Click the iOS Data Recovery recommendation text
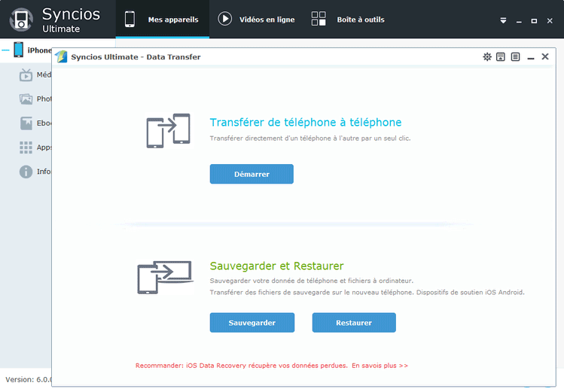This screenshot has height=392, width=564. (242, 366)
